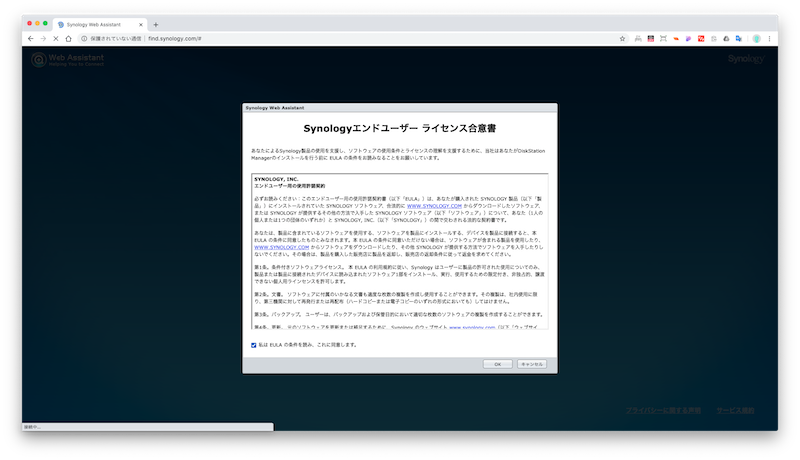This screenshot has width=800, height=460.
Task: Open the Google Drive extension
Action: click(x=726, y=39)
